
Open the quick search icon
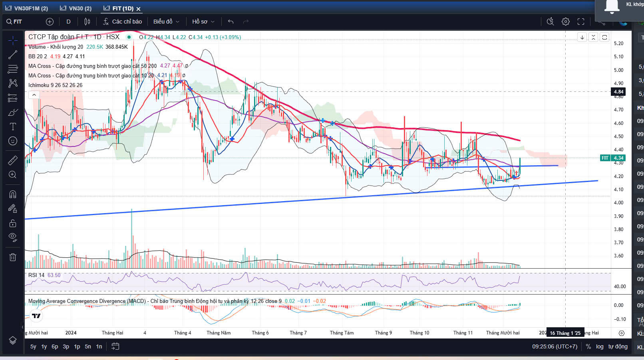550,22
